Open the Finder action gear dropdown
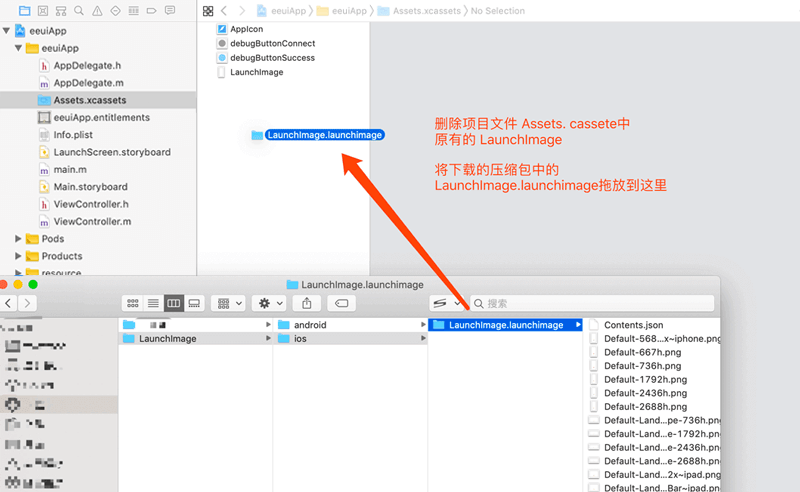This screenshot has width=800, height=492. point(268,303)
